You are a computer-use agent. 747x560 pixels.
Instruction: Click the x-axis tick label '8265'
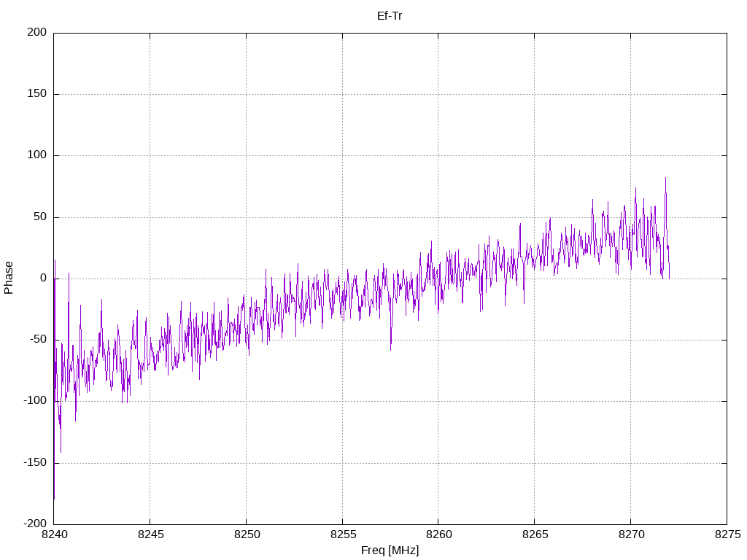[x=535, y=534]
